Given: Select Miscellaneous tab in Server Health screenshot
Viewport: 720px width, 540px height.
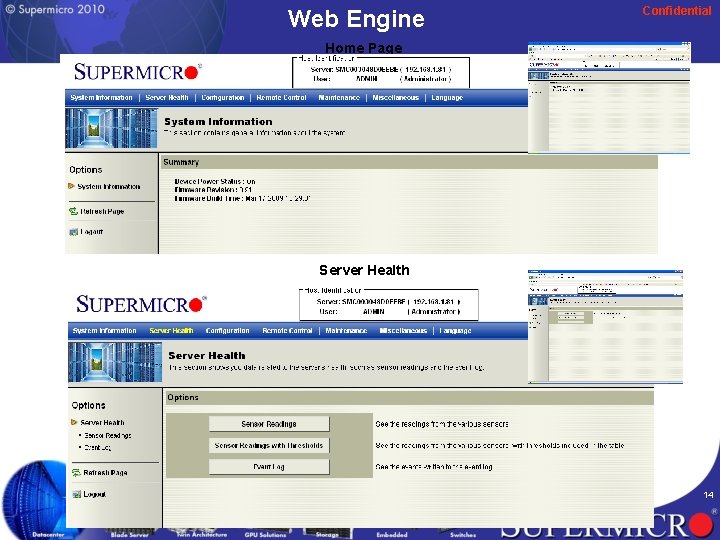Looking at the screenshot, I should click(403, 331).
